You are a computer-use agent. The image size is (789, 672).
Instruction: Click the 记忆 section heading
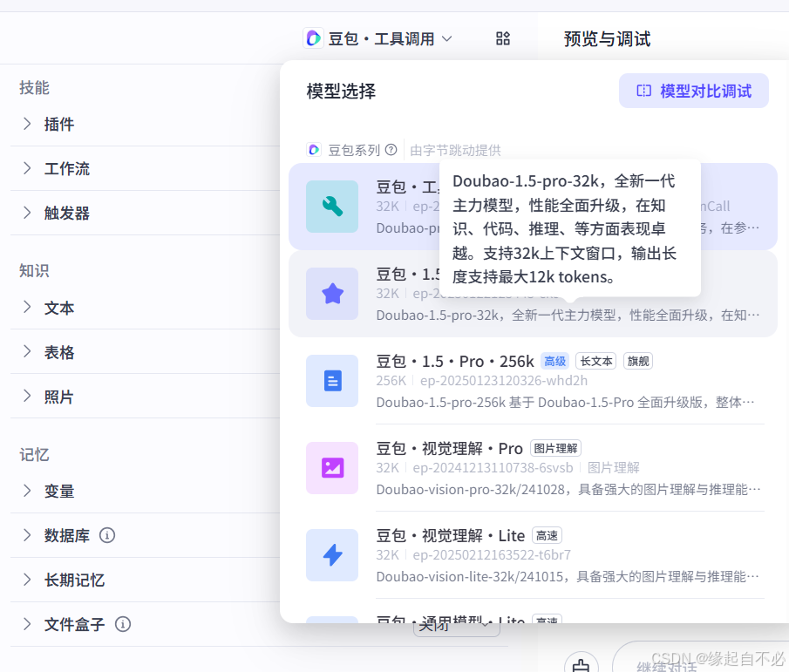34,455
